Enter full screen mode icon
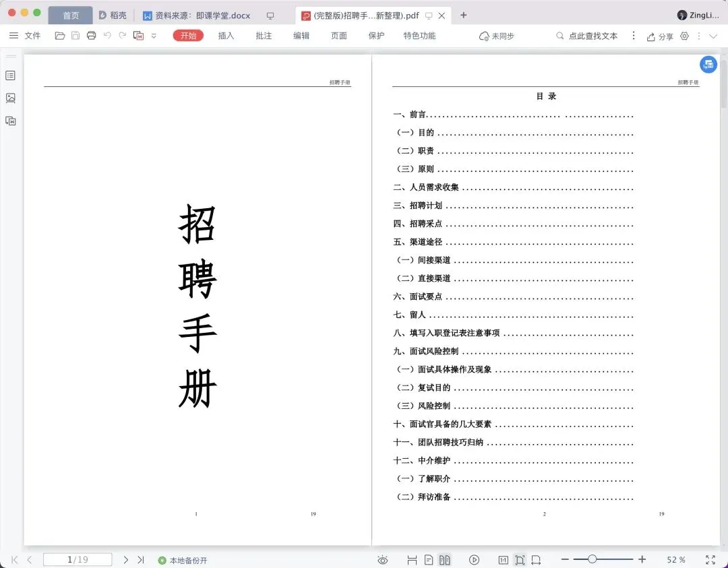Viewport: 728px width, 568px height. [x=710, y=560]
